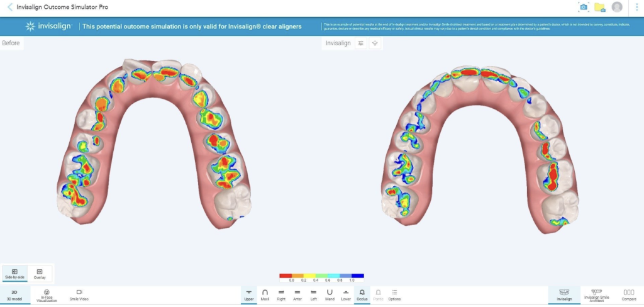This screenshot has height=307, width=644.
Task: Switch to Right side view
Action: 281,294
